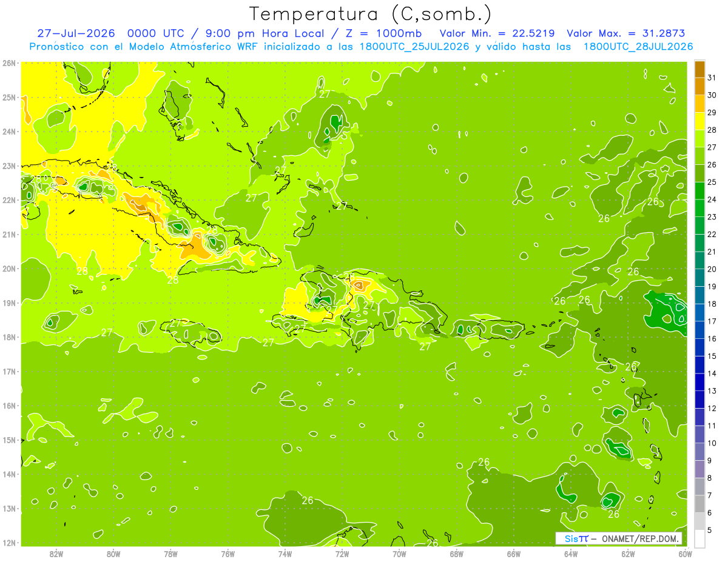Click the "26N" latitude label
Viewport: 728px width, 562px height.
click(x=9, y=63)
